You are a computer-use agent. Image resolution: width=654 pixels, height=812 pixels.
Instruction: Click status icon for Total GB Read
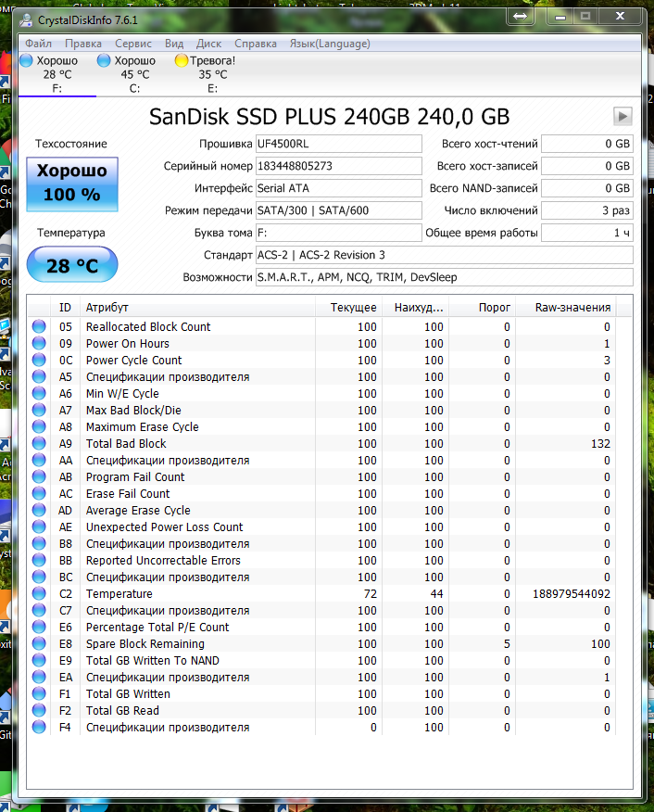tap(39, 710)
